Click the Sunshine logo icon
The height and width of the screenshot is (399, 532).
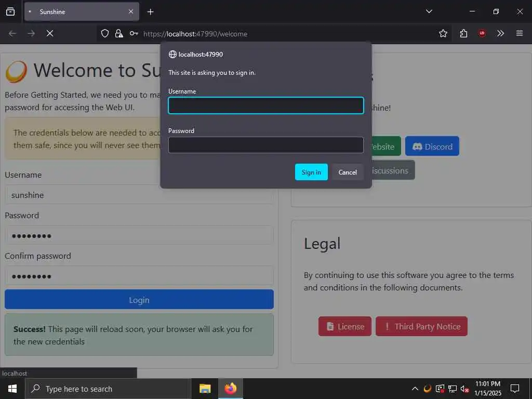[x=16, y=72]
